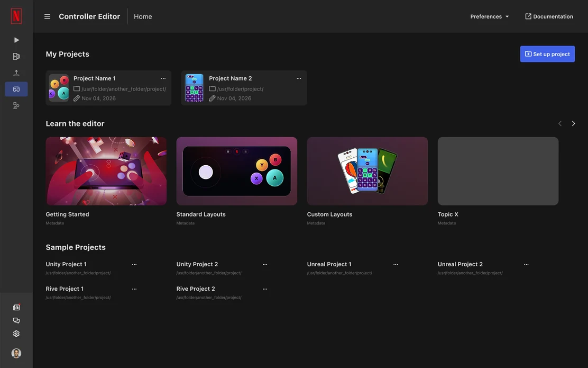Screen dimensions: 588x368
Task: Click the Project Name 1 controller thumbnail
Action: pyautogui.click(x=59, y=88)
